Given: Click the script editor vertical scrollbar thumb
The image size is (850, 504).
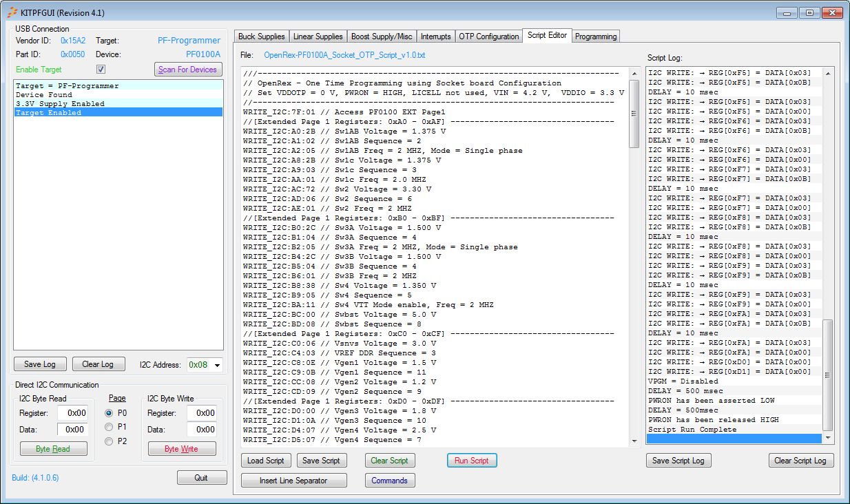Looking at the screenshot, I should click(634, 114).
